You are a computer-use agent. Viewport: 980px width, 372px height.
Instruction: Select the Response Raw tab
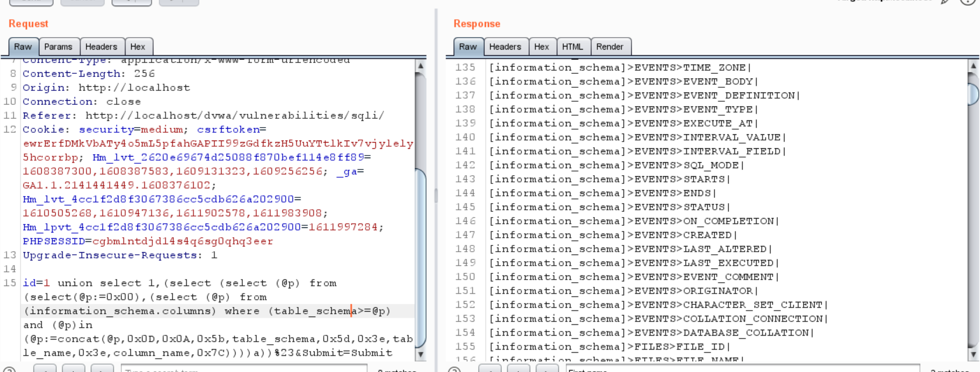468,47
